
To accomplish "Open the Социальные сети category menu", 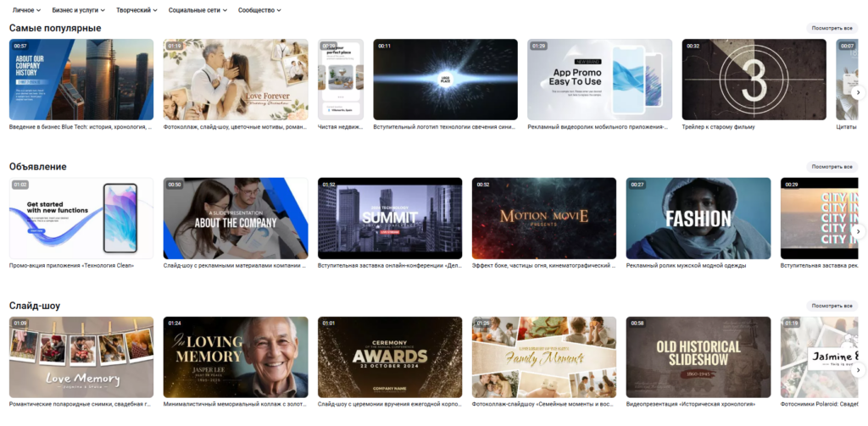I will pyautogui.click(x=198, y=10).
